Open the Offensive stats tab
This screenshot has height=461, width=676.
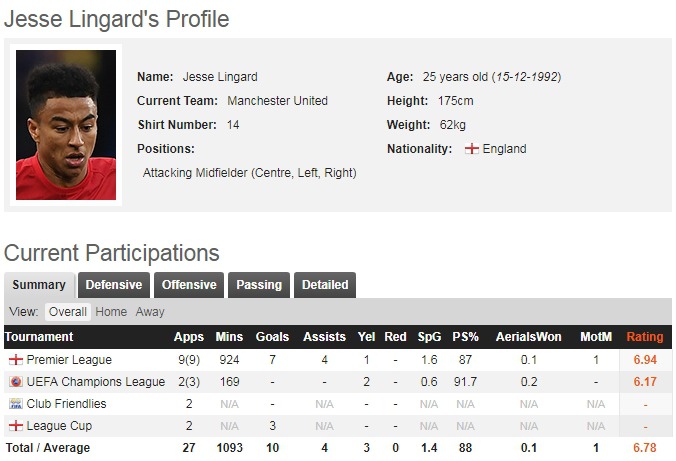point(189,285)
